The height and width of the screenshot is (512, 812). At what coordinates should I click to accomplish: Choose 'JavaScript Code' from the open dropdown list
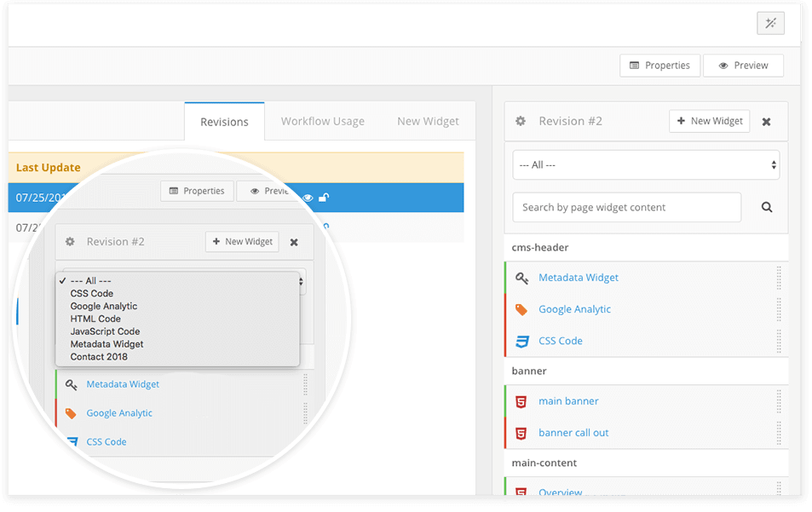pos(105,331)
